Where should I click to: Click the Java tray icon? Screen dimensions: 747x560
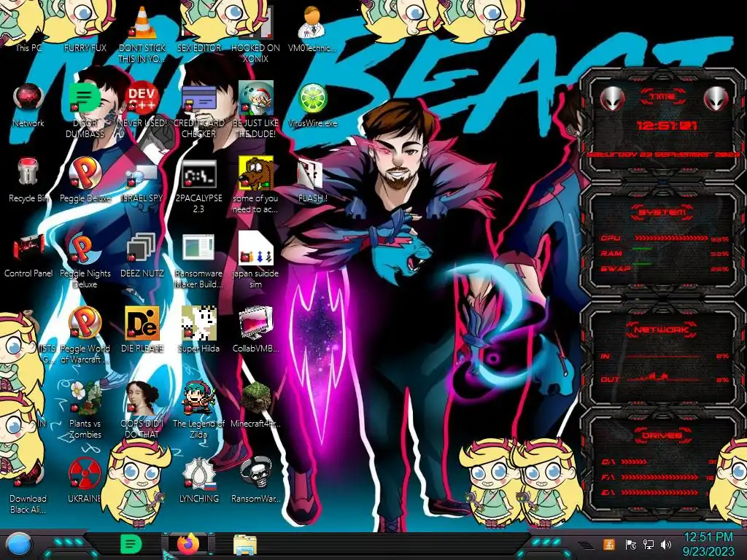click(x=608, y=544)
